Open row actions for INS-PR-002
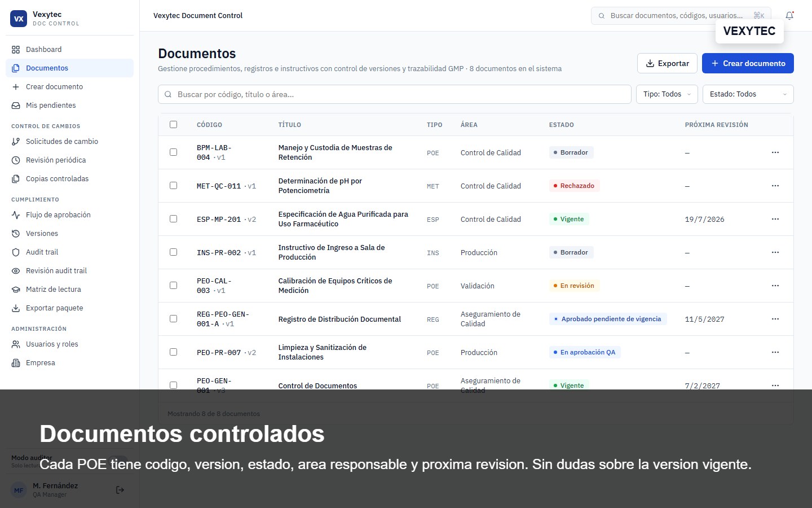This screenshot has height=508, width=812. (775, 252)
